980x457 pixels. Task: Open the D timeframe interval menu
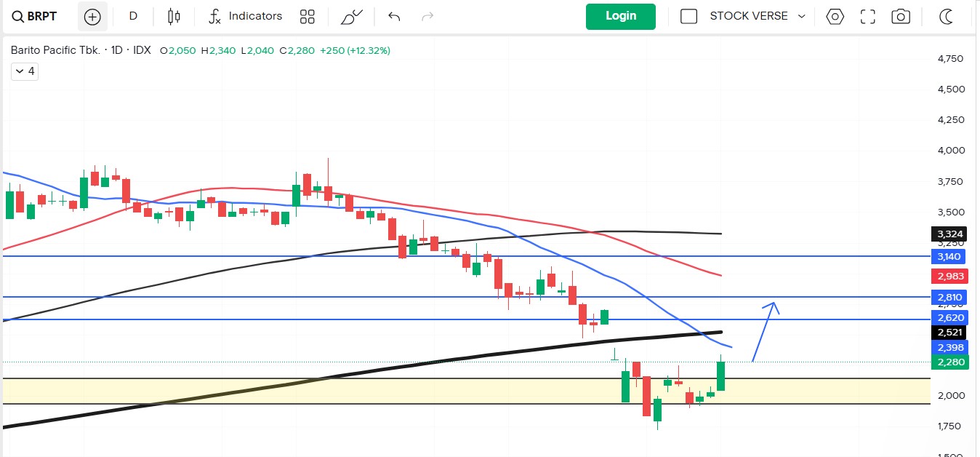tap(133, 16)
